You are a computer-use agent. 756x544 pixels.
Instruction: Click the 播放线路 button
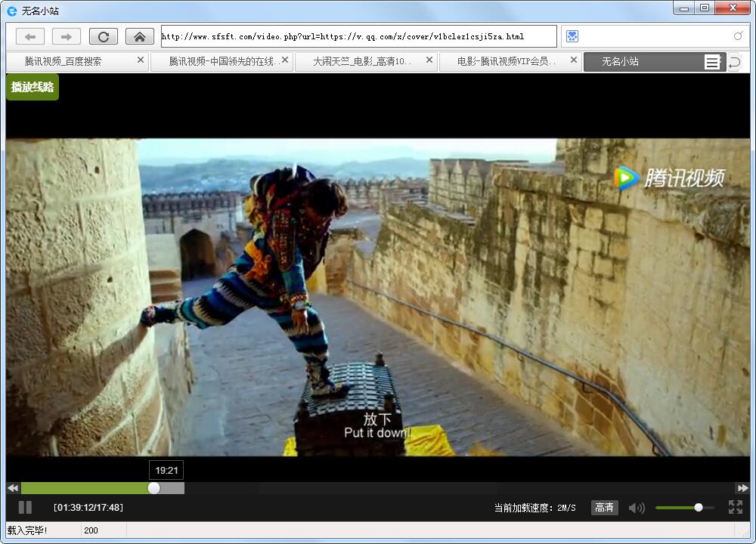point(33,87)
